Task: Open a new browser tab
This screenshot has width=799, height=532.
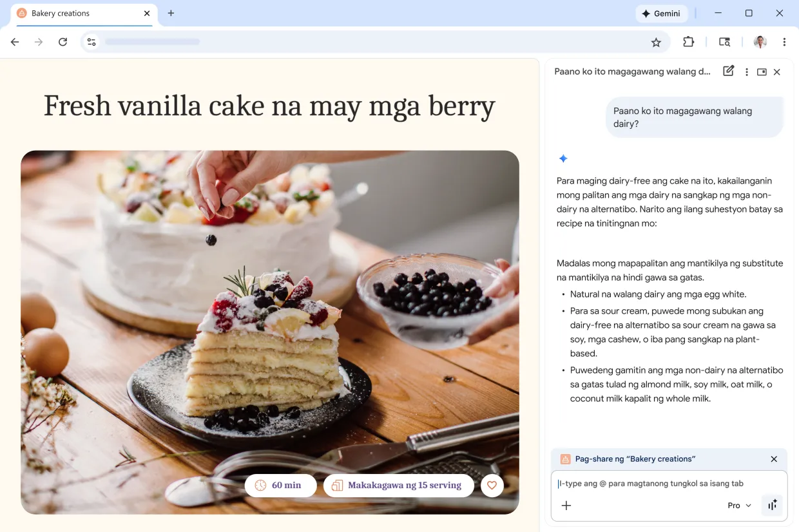Action: (171, 14)
